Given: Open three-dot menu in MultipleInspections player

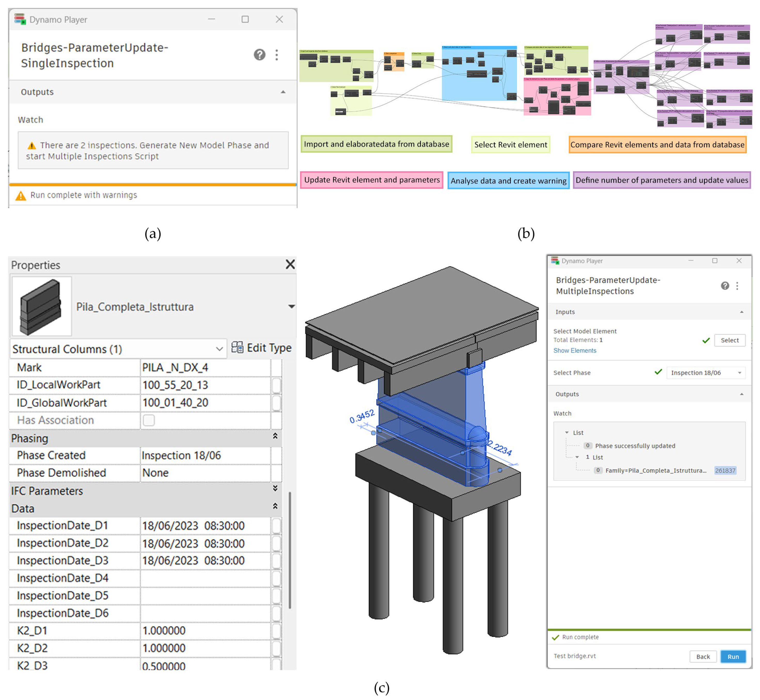Looking at the screenshot, I should click(737, 286).
